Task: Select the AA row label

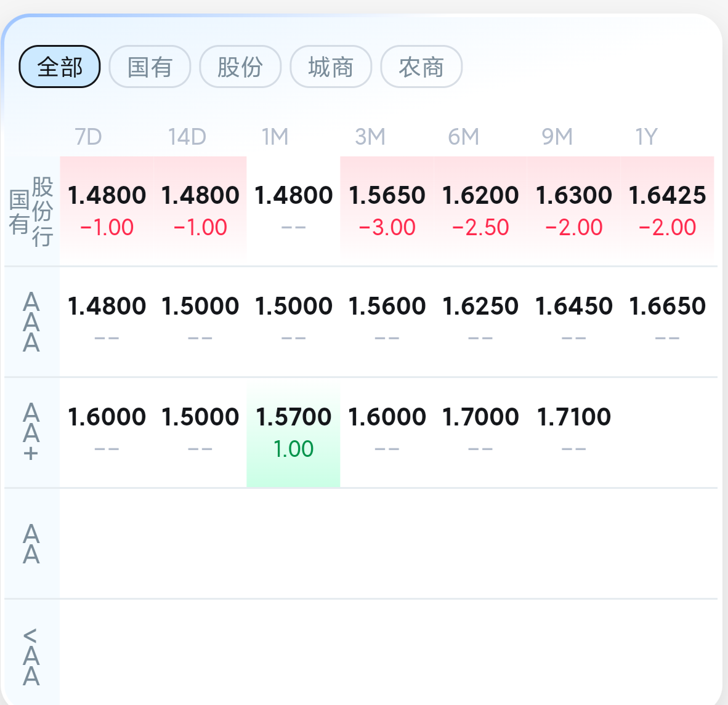Action: (x=31, y=544)
